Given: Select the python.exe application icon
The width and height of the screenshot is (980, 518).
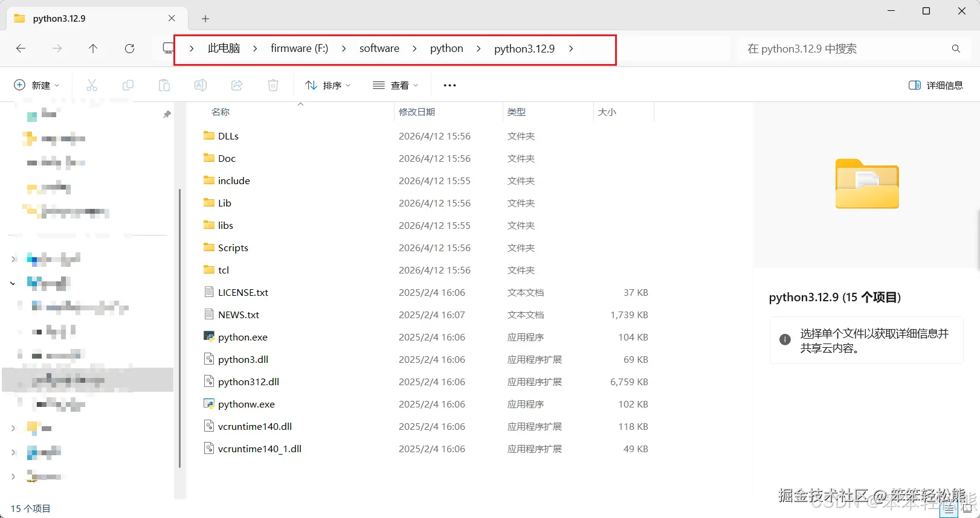Looking at the screenshot, I should click(x=209, y=336).
